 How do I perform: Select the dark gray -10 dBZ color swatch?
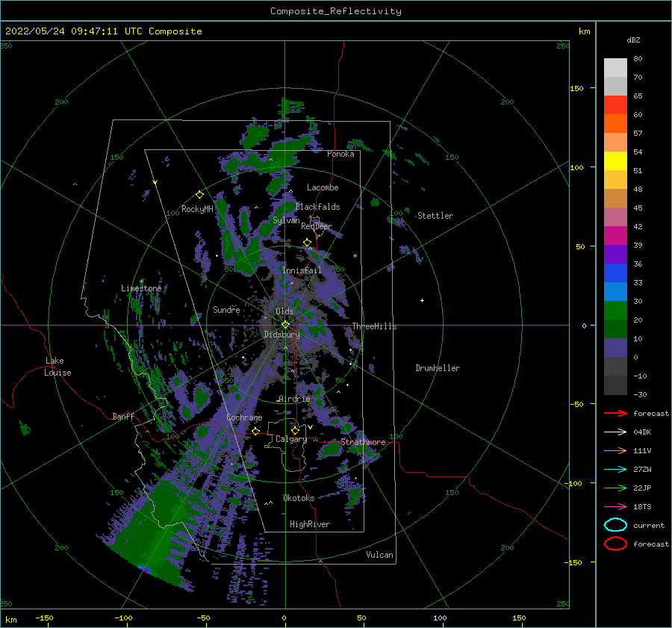(x=615, y=385)
